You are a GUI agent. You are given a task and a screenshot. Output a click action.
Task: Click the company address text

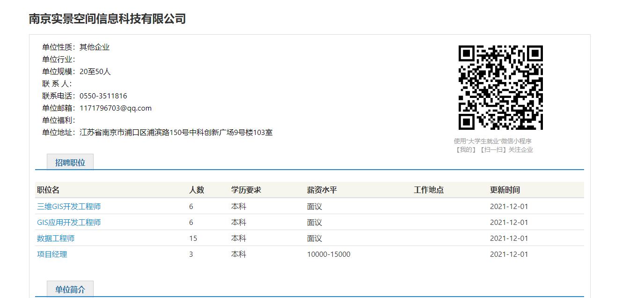coord(176,133)
